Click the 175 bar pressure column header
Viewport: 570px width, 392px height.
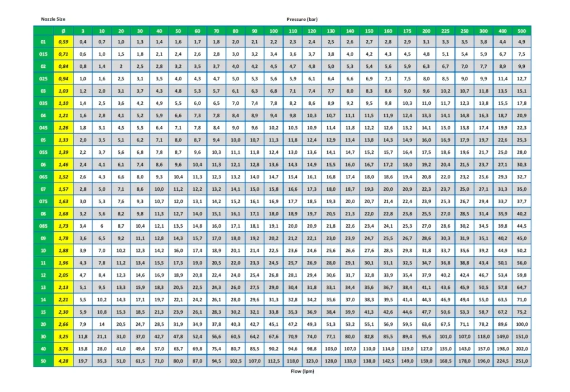click(407, 31)
